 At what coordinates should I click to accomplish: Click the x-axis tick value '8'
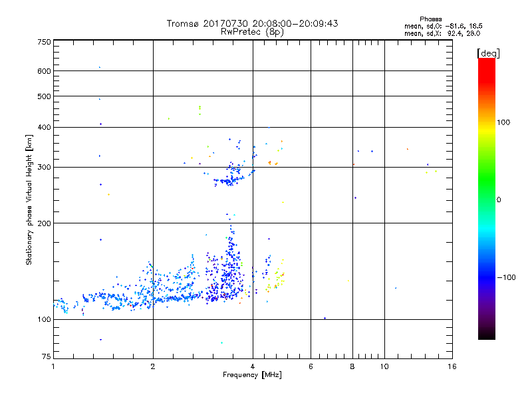[x=352, y=366]
